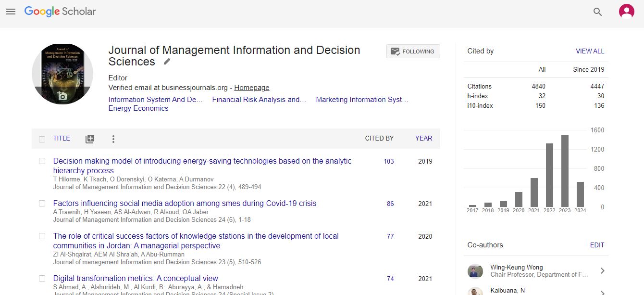Viewport: 644px width, 295px height.
Task: Expand the Wing-Keung Wong chevron arrow
Action: click(602, 271)
